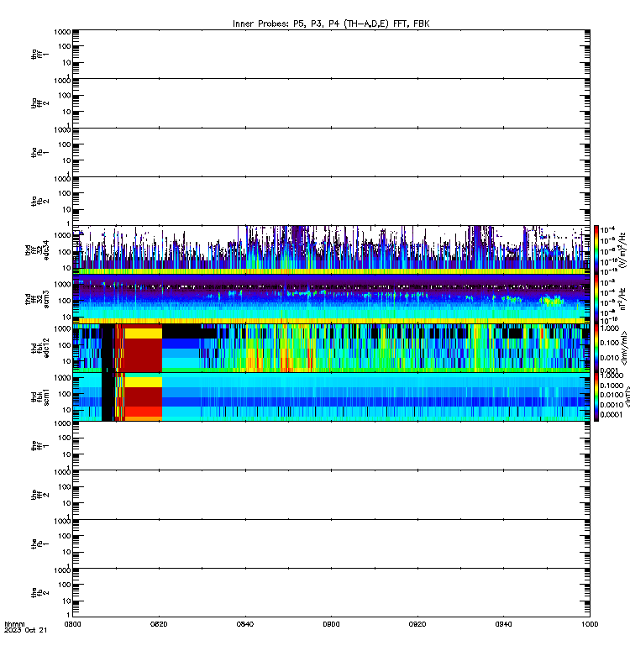The height and width of the screenshot is (672, 630).
Task: Select the 0920 time axis label
Action: pyautogui.click(x=417, y=624)
